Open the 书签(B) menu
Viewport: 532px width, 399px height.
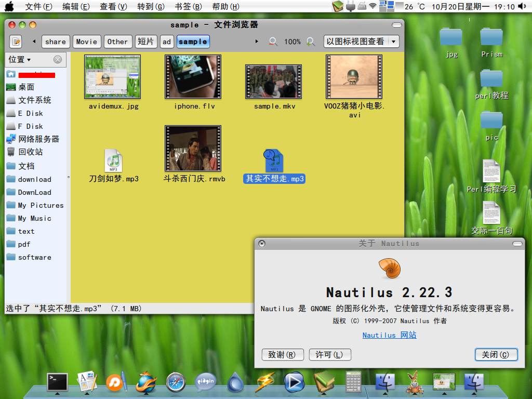tap(188, 6)
